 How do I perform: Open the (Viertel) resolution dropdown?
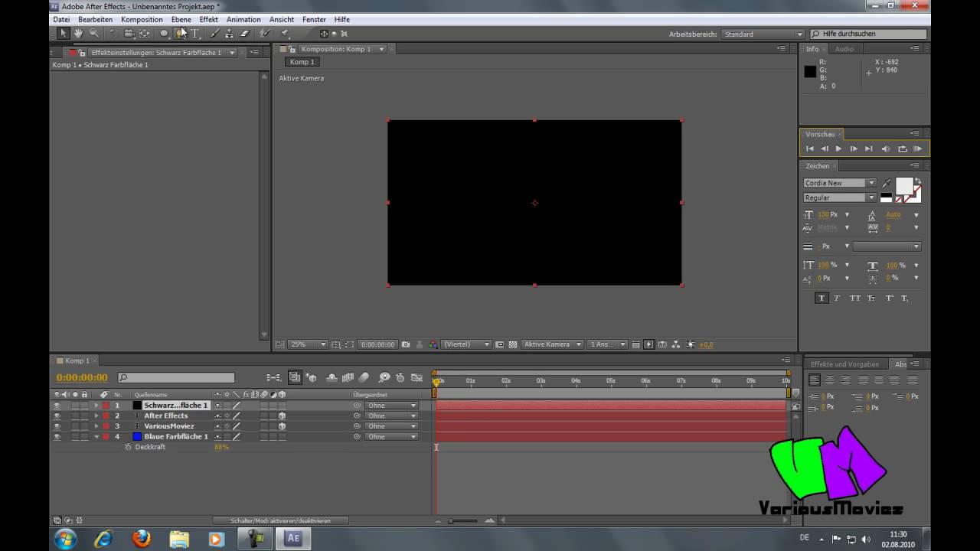coord(466,344)
